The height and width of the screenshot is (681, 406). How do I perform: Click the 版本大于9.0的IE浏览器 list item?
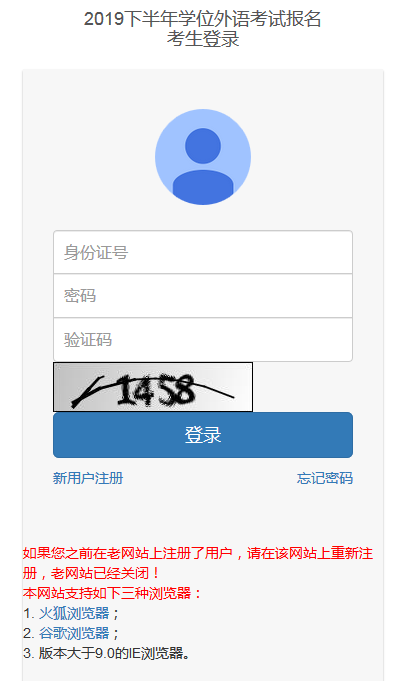pos(107,653)
